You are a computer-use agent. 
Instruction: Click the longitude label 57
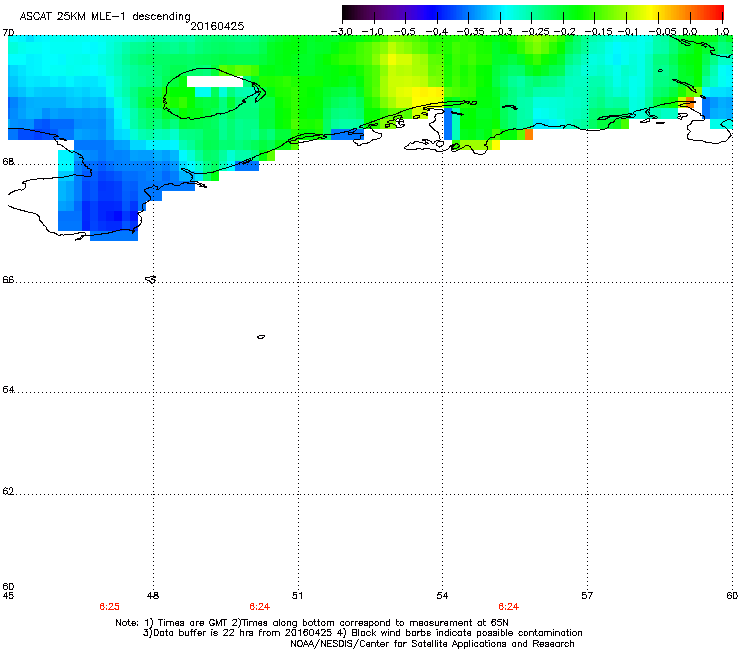point(587,596)
